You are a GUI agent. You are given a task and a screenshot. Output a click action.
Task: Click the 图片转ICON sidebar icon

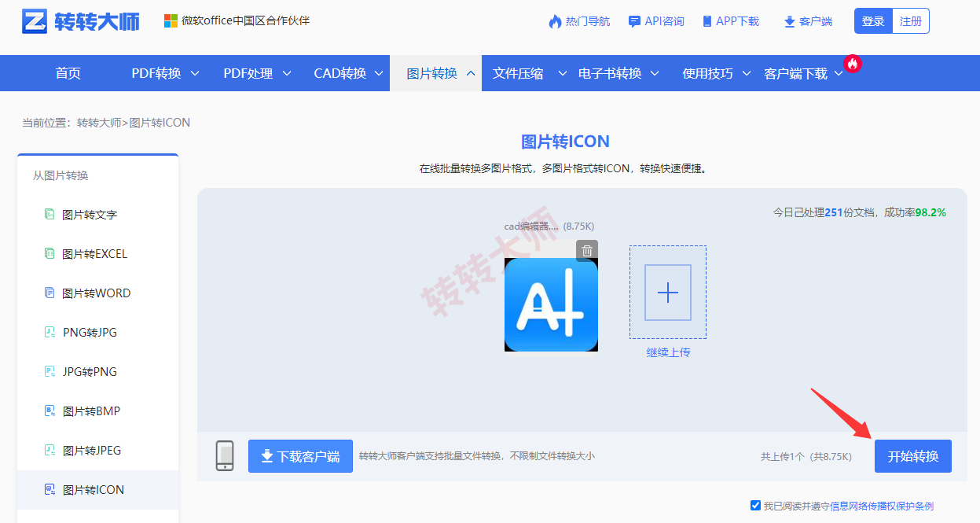[x=50, y=489]
